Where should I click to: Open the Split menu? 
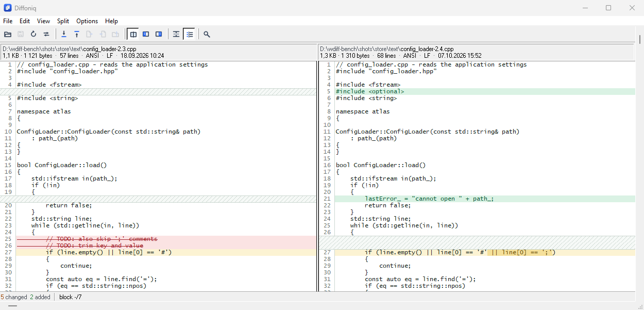[63, 21]
